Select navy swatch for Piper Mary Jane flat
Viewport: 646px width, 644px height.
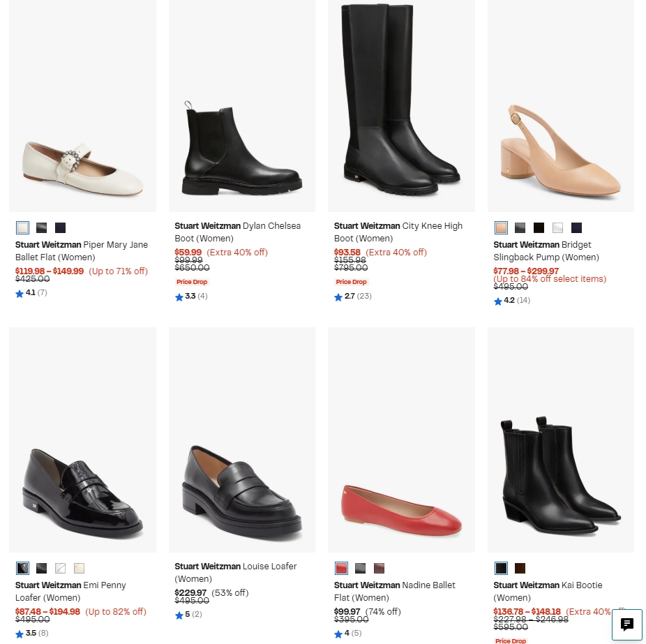pos(61,228)
